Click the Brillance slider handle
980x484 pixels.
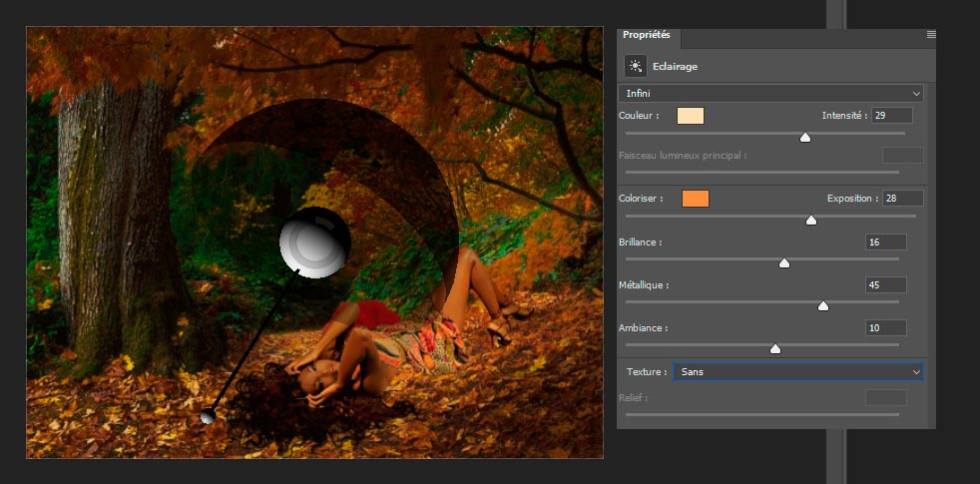click(x=783, y=263)
